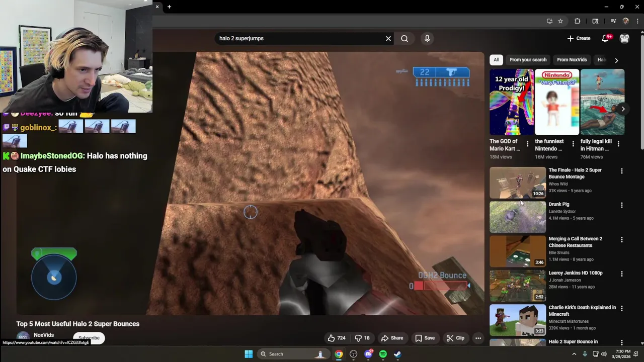Click the magnifying glass search button
The image size is (644, 362).
405,38
